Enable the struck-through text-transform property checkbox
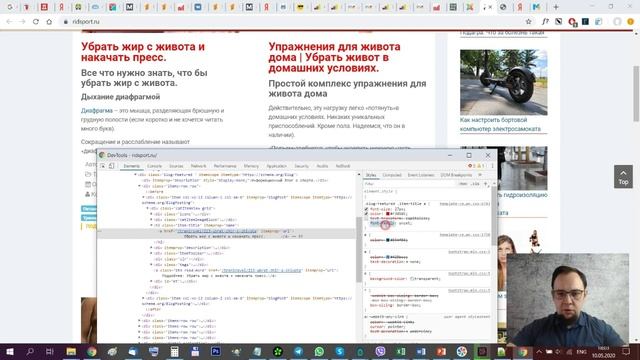 (366, 218)
